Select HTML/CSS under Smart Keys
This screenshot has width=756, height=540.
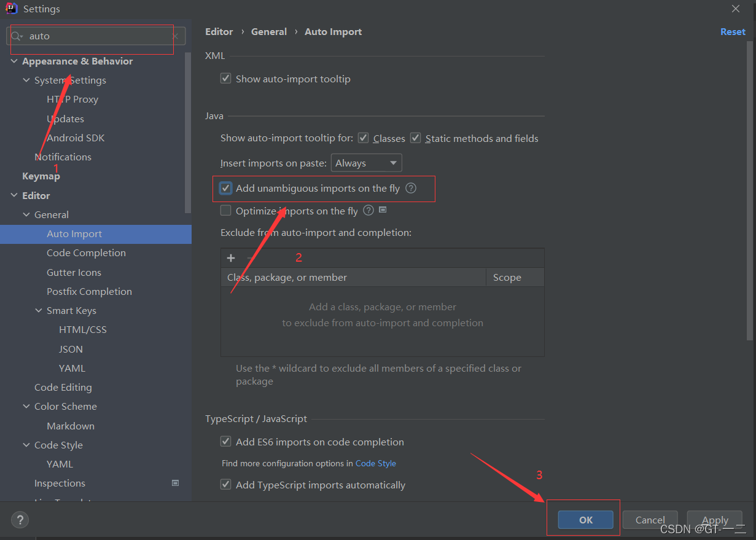(83, 329)
